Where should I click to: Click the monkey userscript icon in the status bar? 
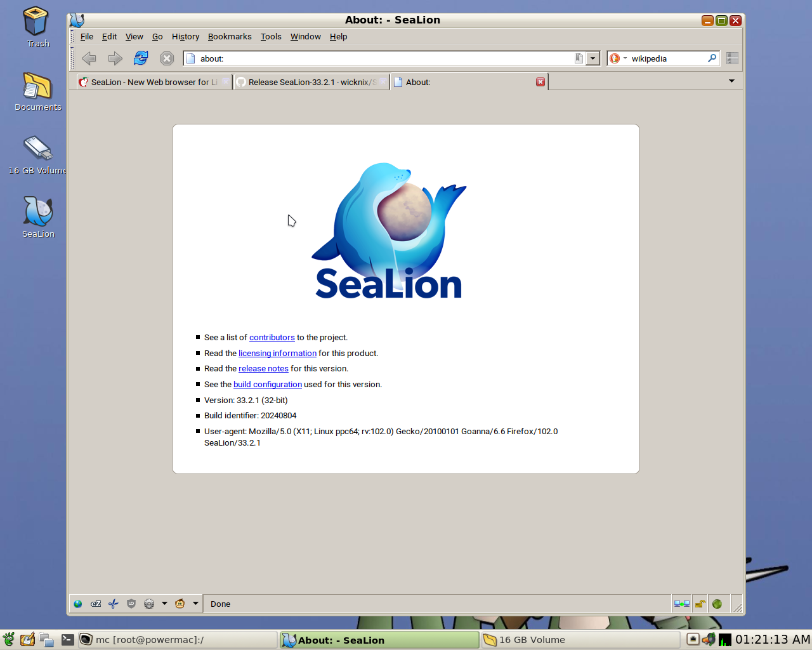(178, 604)
